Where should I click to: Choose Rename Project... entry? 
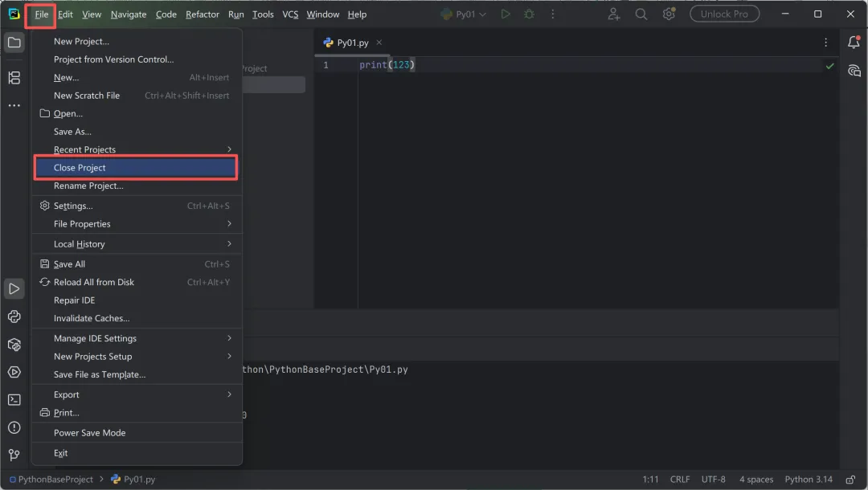pyautogui.click(x=137, y=186)
